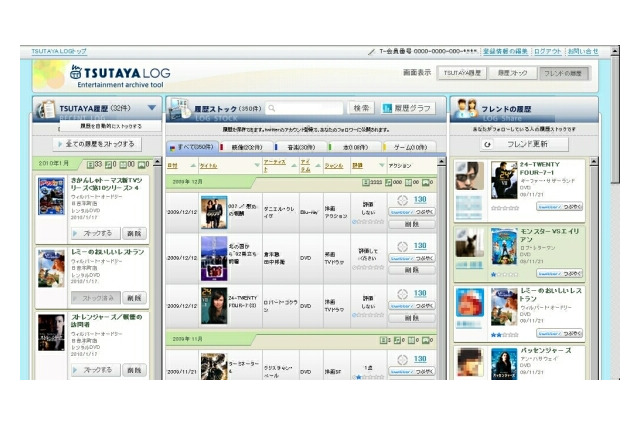The width and height of the screenshot is (640, 426).
Task: Set star rating in 北の国から row
Action: (x=368, y=268)
